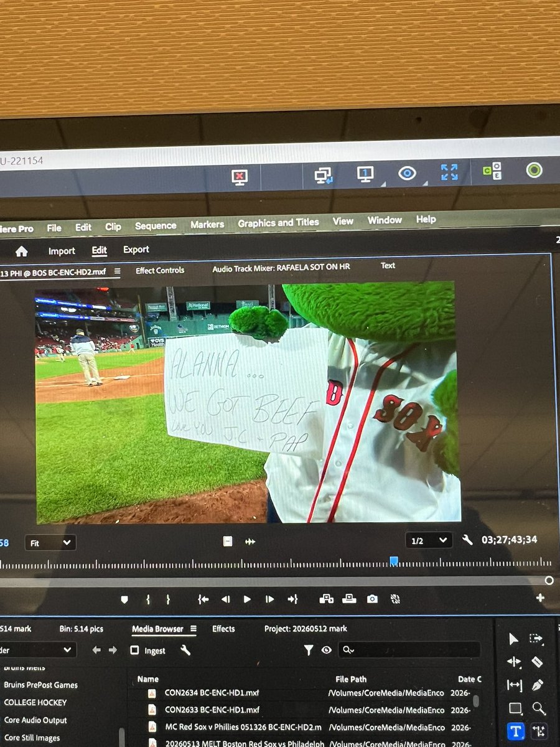Click the Add Marker button

[124, 599]
